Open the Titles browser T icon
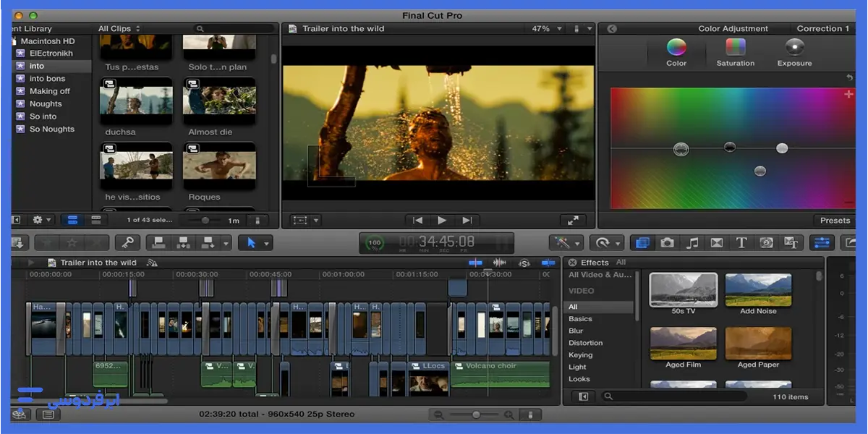The height and width of the screenshot is (434, 868). pos(741,243)
